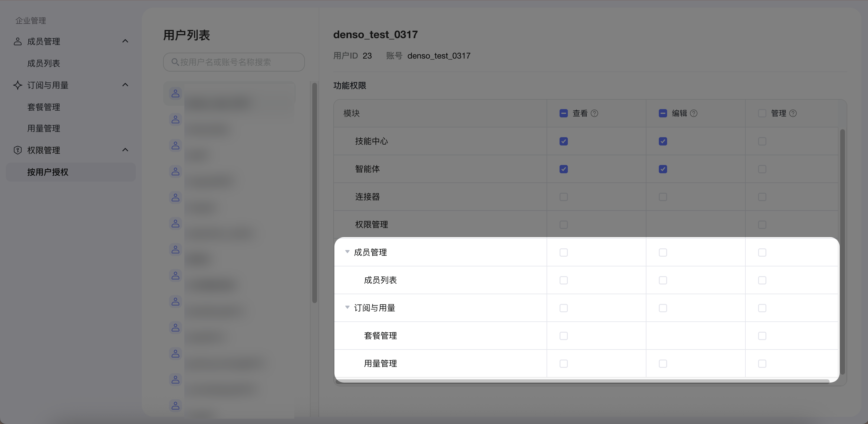Uncheck 查看 permission for 技能中心
Image resolution: width=868 pixels, height=424 pixels.
(563, 141)
